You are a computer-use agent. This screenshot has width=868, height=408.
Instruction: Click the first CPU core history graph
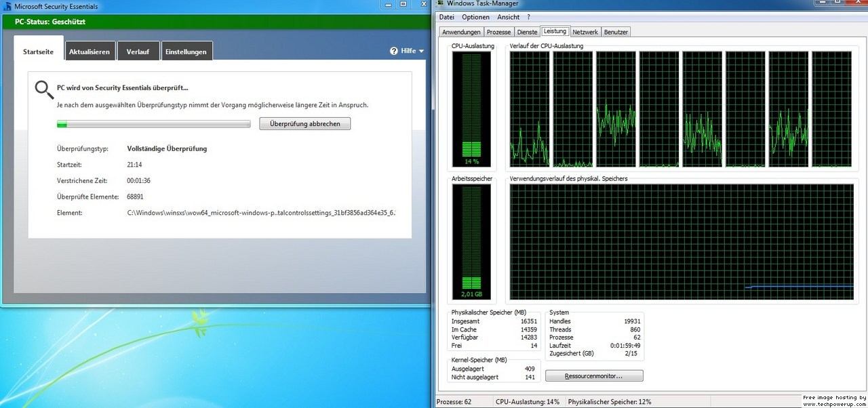pos(530,109)
